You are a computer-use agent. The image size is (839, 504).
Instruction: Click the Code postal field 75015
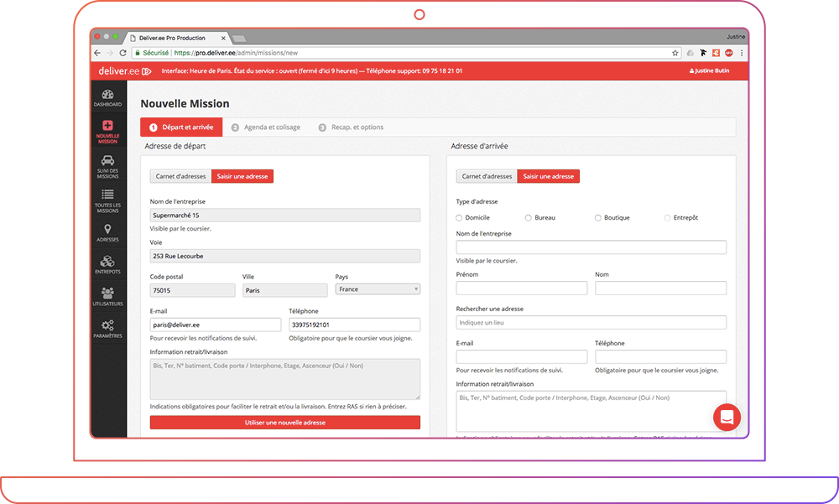tap(193, 290)
